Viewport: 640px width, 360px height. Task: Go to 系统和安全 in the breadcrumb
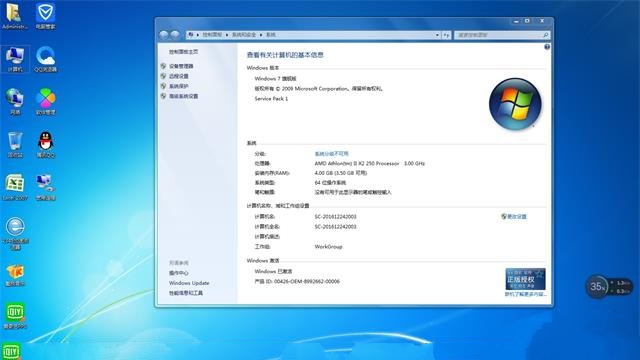pos(244,35)
